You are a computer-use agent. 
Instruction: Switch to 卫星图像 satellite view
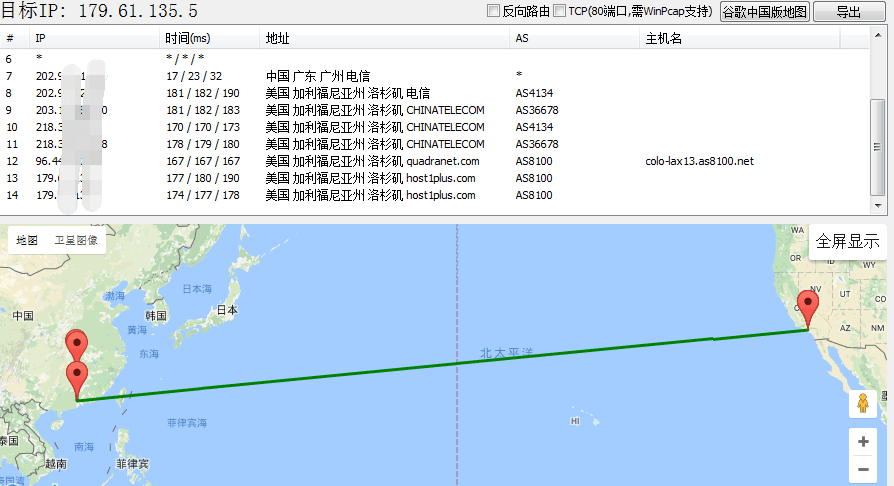pos(76,240)
